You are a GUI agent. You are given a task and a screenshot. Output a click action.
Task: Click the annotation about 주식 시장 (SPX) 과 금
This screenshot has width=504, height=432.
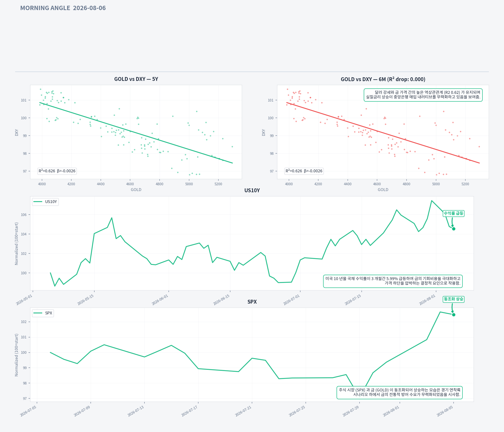tap(399, 392)
